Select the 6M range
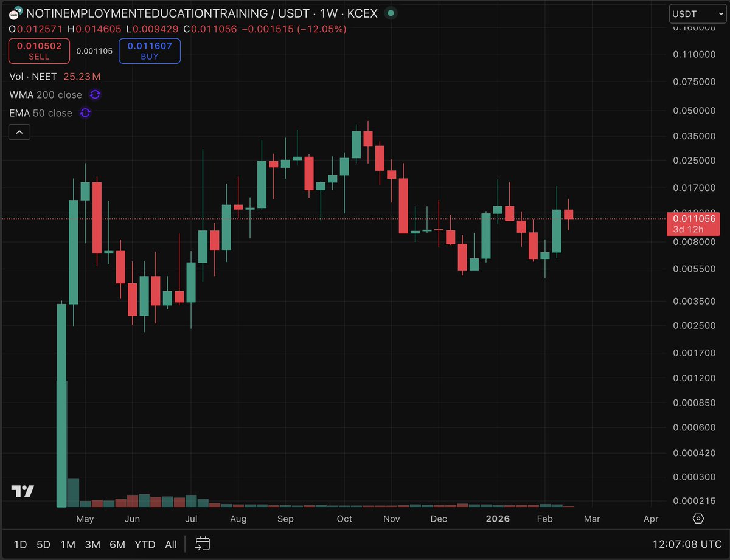730x560 pixels. pyautogui.click(x=117, y=545)
